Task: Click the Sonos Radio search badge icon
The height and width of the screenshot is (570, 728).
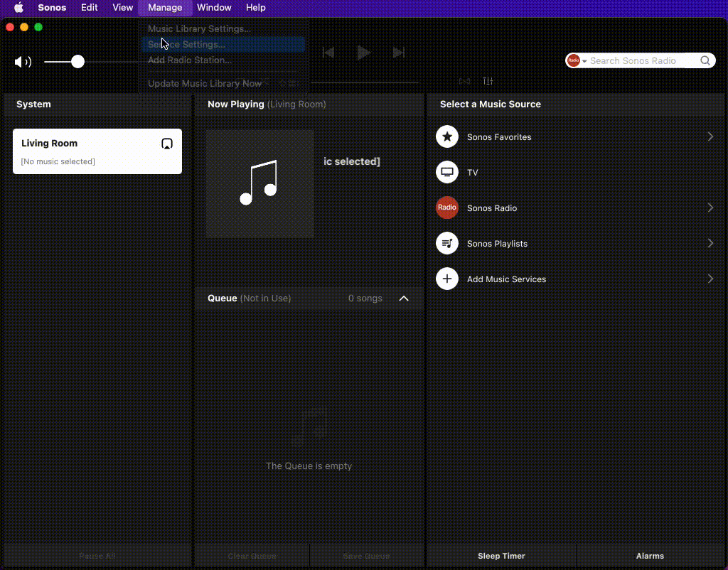Action: (x=574, y=60)
